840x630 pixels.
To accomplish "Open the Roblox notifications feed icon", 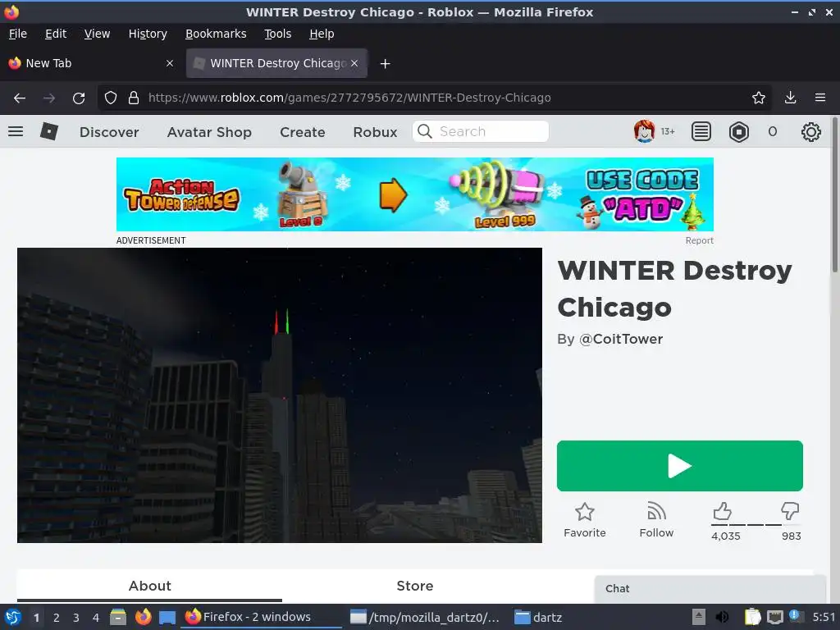I will click(x=701, y=131).
